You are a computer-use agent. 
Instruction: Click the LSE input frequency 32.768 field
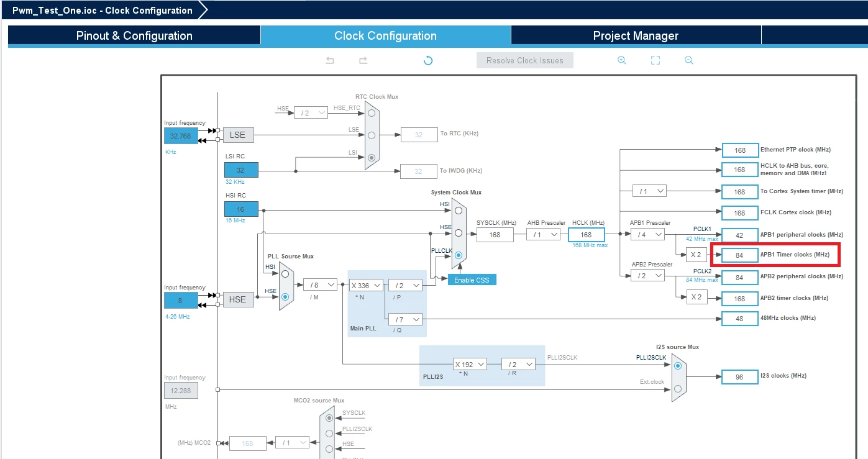(x=181, y=135)
